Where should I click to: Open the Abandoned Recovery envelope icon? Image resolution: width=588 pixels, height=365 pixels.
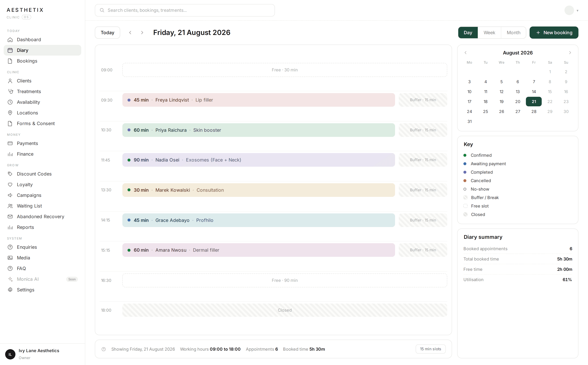pyautogui.click(x=10, y=217)
